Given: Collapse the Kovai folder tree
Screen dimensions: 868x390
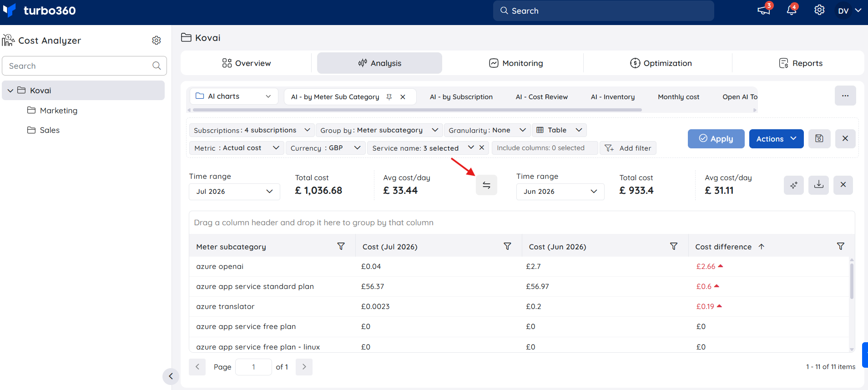Looking at the screenshot, I should 10,91.
